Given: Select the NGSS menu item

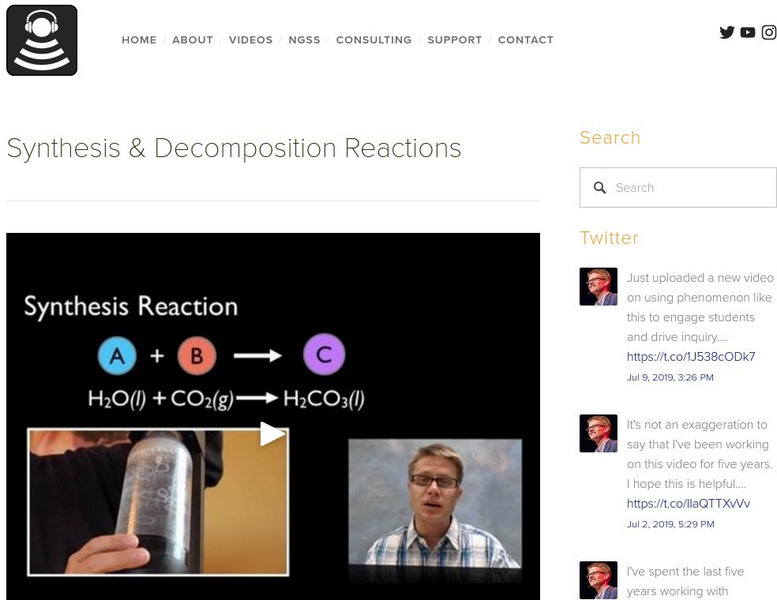Looking at the screenshot, I should coord(304,40).
